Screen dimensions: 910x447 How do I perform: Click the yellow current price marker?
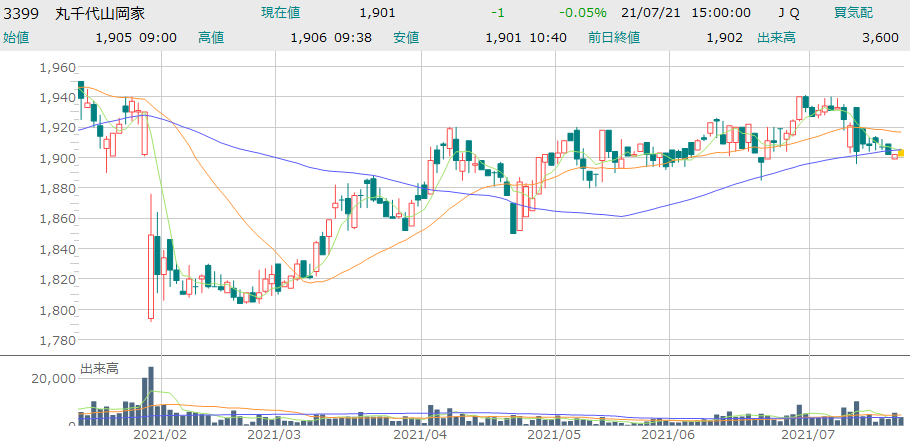coord(901,153)
